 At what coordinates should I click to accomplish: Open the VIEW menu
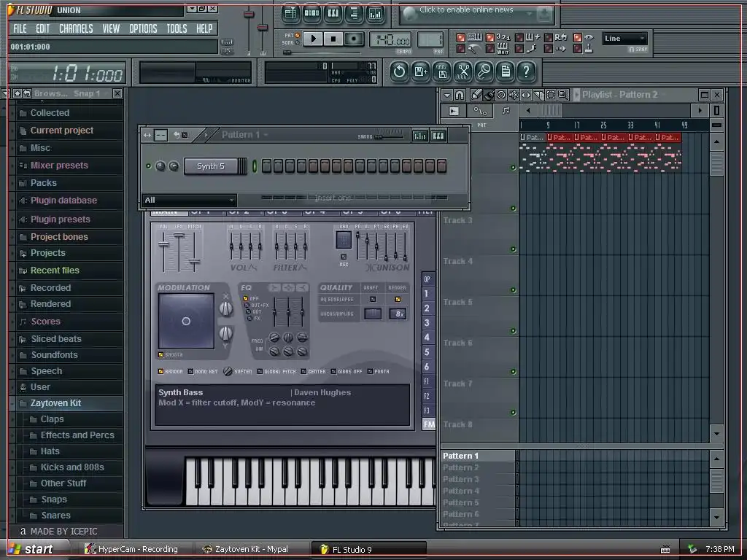tap(111, 28)
